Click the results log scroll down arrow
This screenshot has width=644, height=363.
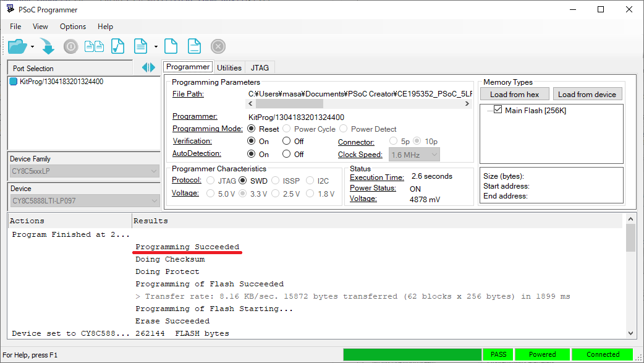(x=630, y=333)
